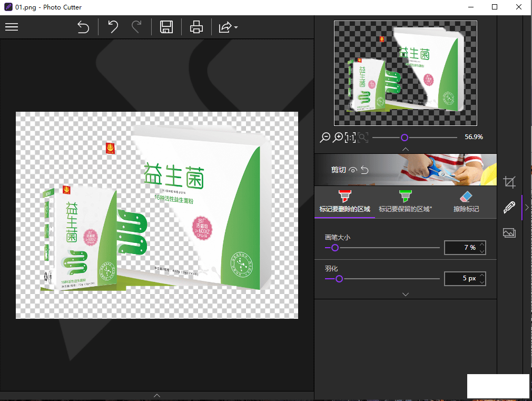Minimize the Photo Cutter window
Image resolution: width=532 pixels, height=401 pixels.
point(471,7)
